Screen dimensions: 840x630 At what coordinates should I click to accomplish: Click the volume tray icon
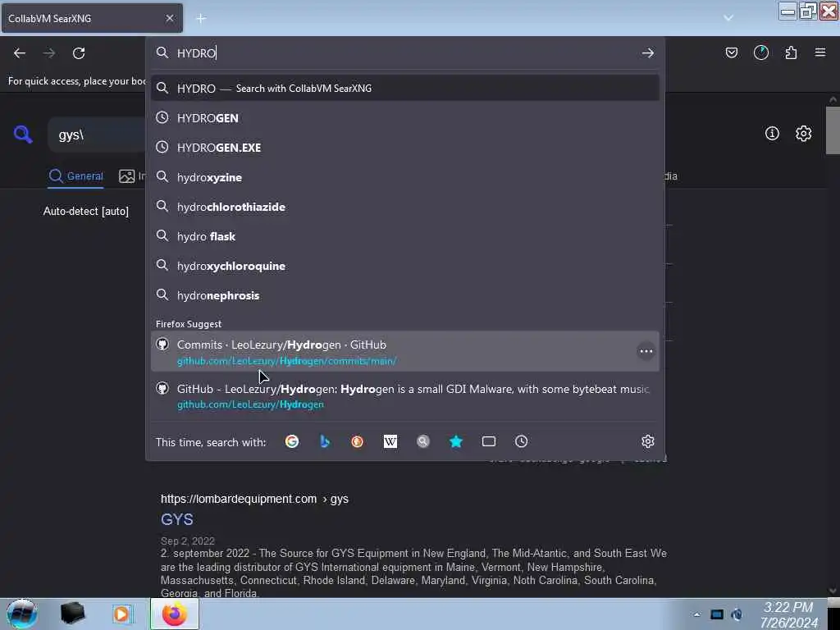coord(737,614)
